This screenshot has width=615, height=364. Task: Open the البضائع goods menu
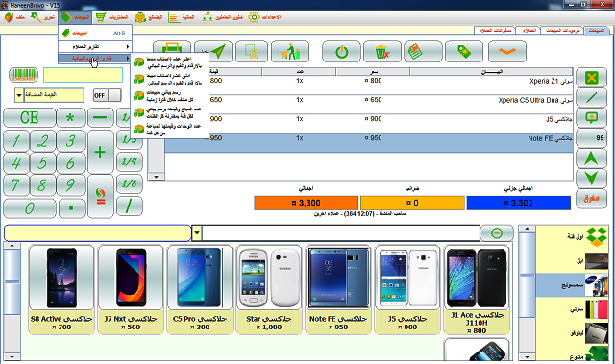pyautogui.click(x=148, y=17)
